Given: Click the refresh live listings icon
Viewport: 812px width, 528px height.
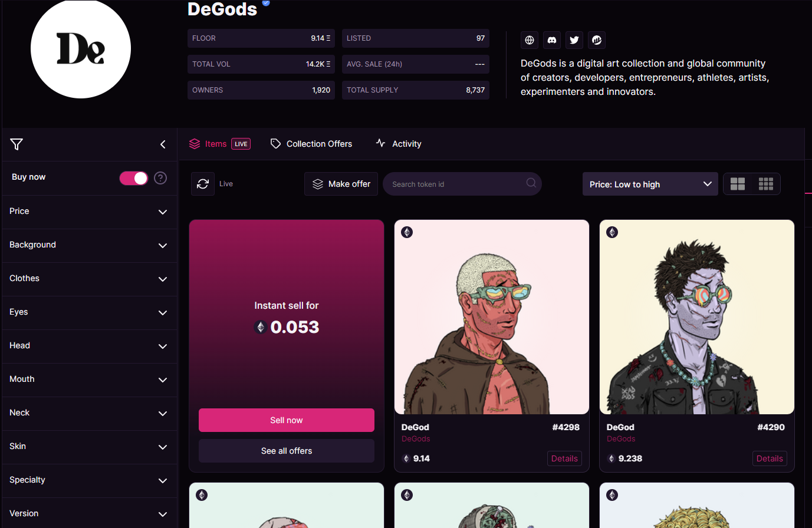Looking at the screenshot, I should (x=203, y=184).
